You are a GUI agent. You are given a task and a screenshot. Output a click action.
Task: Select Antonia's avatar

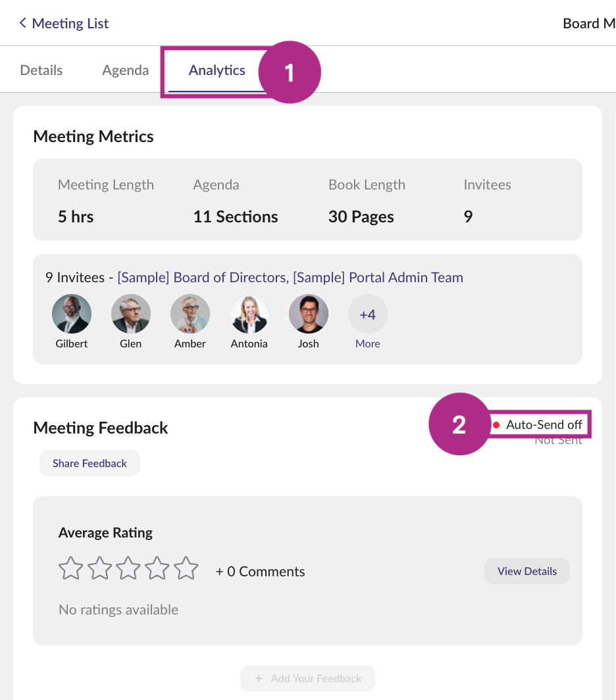pos(249,314)
